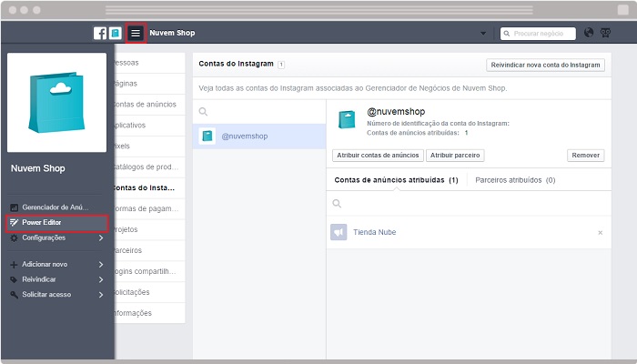This screenshot has width=637, height=364.
Task: Focus the Procurar negócio search field
Action: point(538,34)
